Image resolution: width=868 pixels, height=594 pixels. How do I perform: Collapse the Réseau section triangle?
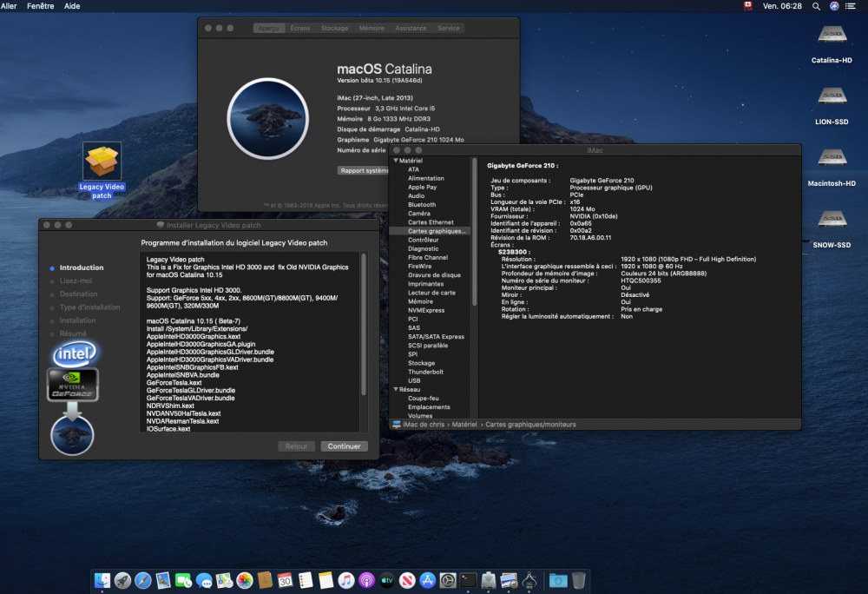point(395,389)
